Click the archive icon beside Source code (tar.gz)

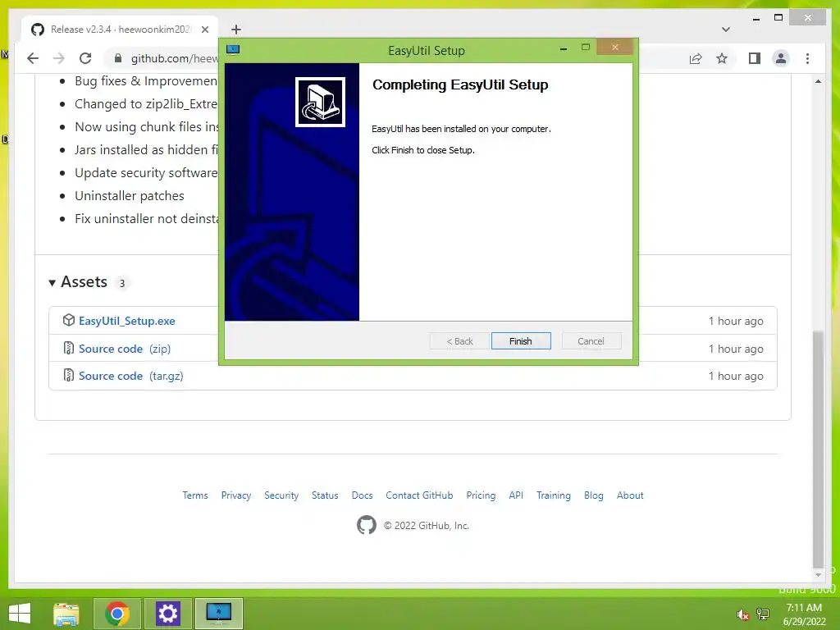click(69, 376)
